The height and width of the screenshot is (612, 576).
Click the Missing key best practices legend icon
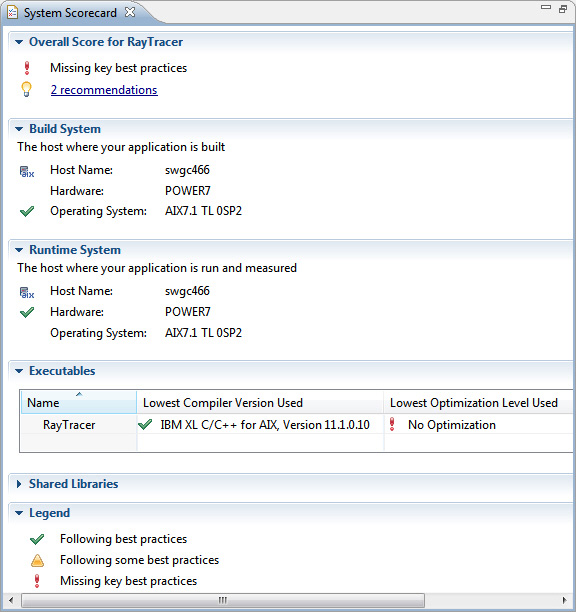pyautogui.click(x=37, y=581)
